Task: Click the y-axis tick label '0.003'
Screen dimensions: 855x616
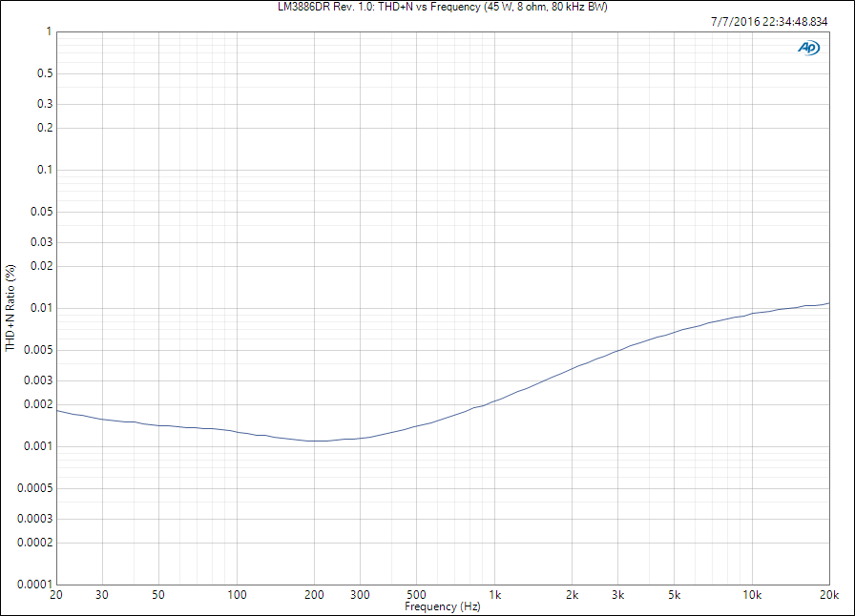Action: (39, 380)
